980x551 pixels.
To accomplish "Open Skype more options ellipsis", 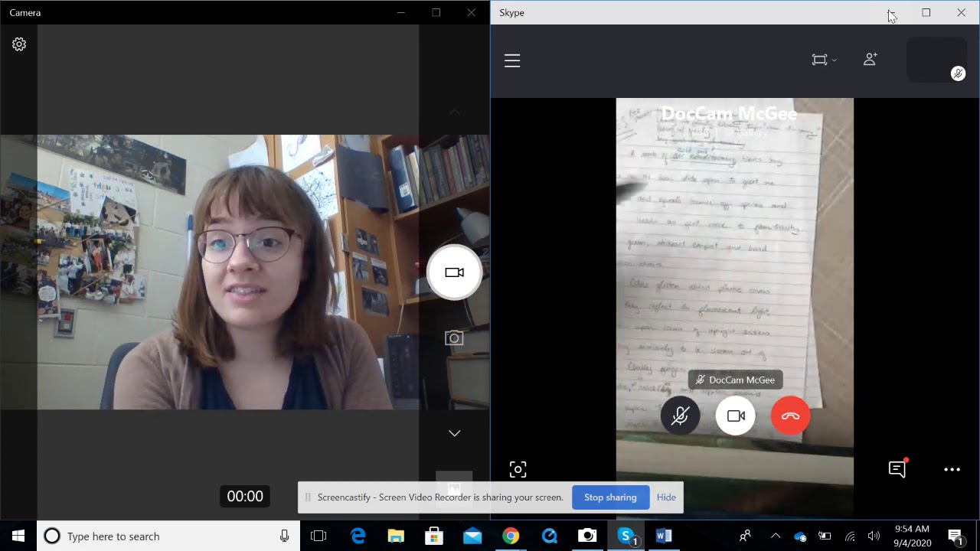I will tap(952, 470).
